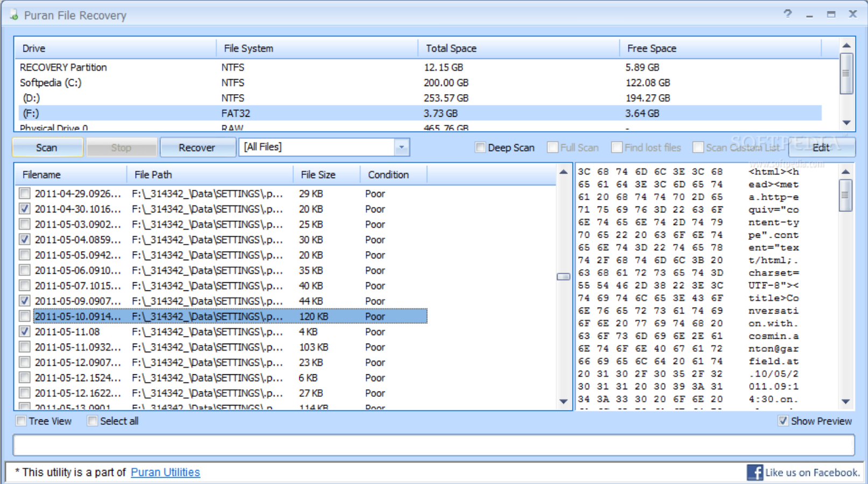Open the Puran Utilities link
This screenshot has width=868, height=484.
point(165,472)
